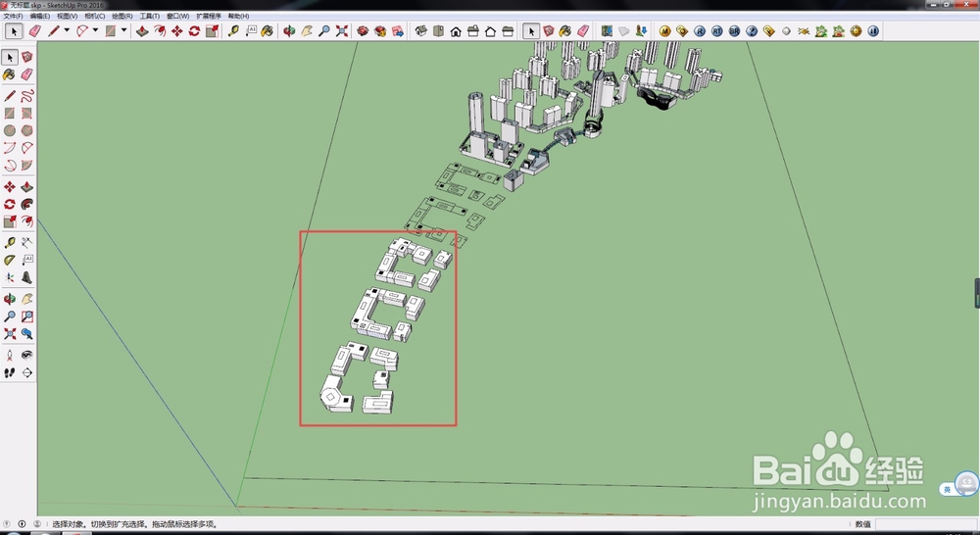Open the 窗口(W) menu
Screen dimensions: 980x535
(177, 16)
